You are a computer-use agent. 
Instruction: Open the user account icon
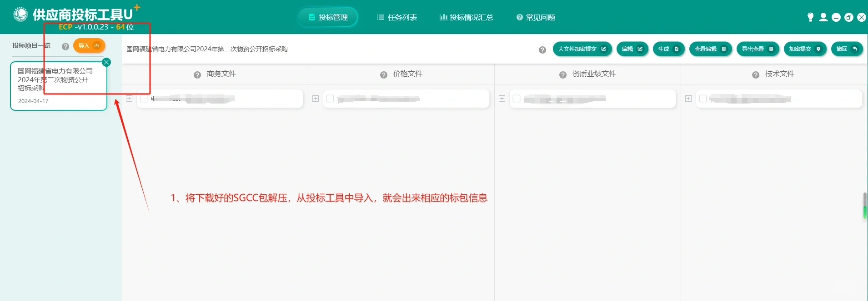(823, 17)
